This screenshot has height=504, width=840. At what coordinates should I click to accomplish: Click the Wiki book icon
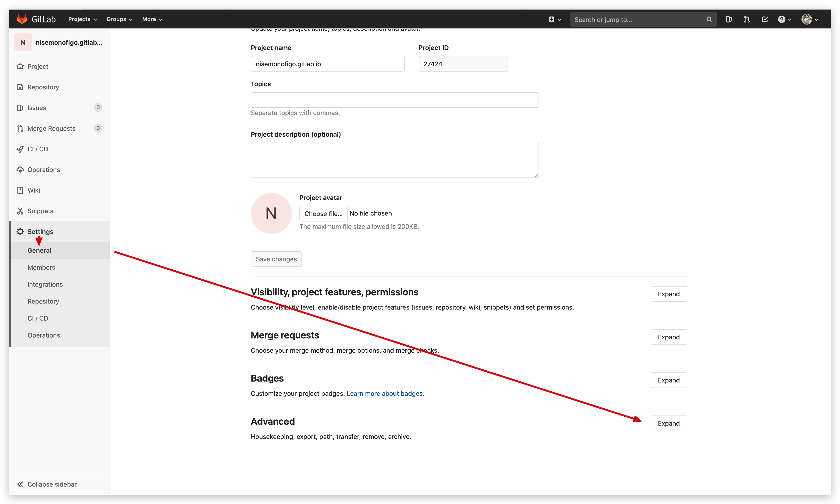coord(20,190)
